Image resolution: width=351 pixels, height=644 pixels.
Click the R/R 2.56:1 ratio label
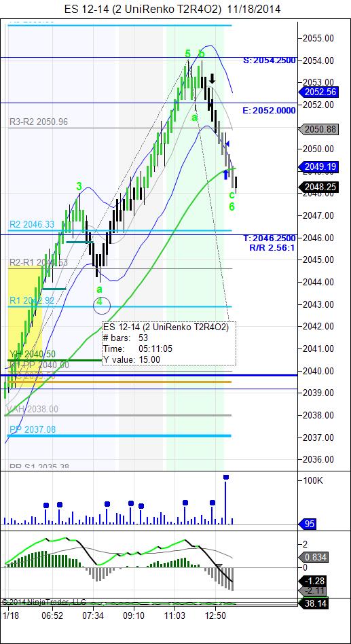click(272, 248)
